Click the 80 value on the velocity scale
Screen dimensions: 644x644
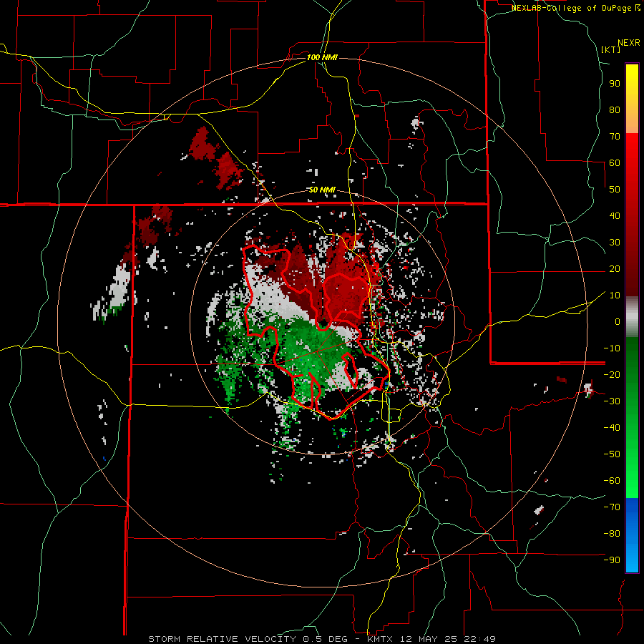click(x=615, y=109)
